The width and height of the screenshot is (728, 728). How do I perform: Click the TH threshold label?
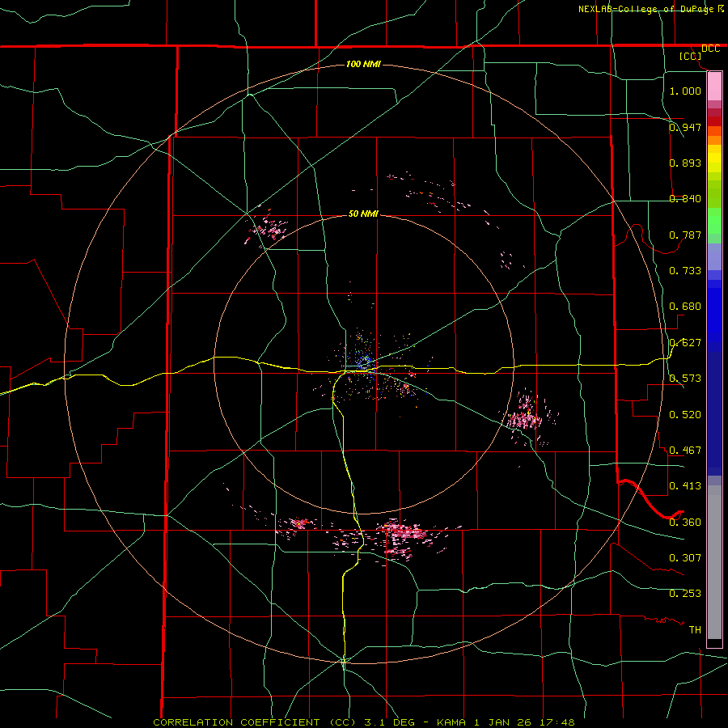point(695,630)
